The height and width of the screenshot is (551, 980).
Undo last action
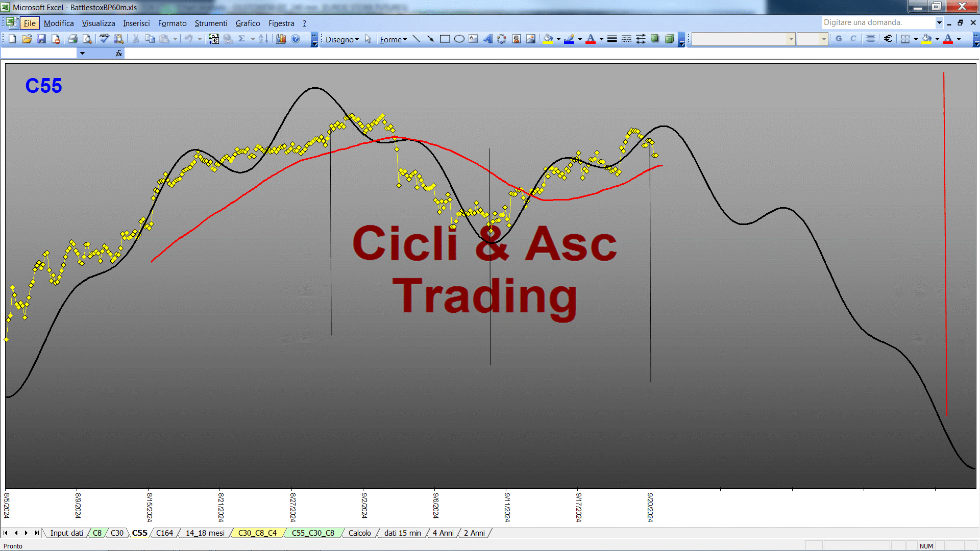(x=189, y=39)
